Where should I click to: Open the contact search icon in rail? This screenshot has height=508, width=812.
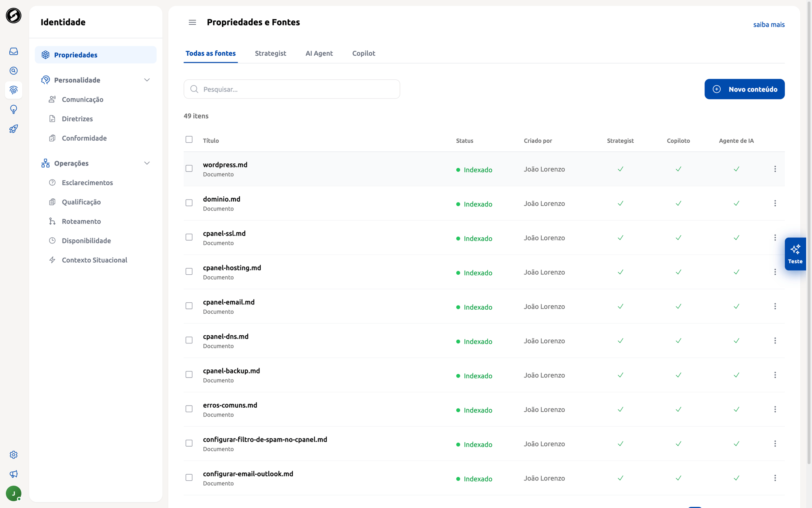pos(13,71)
